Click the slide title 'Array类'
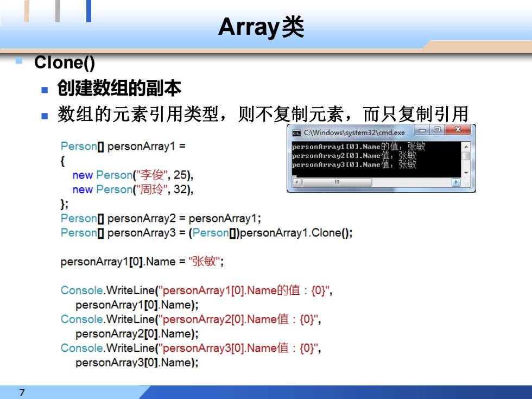The image size is (532, 399). (261, 27)
